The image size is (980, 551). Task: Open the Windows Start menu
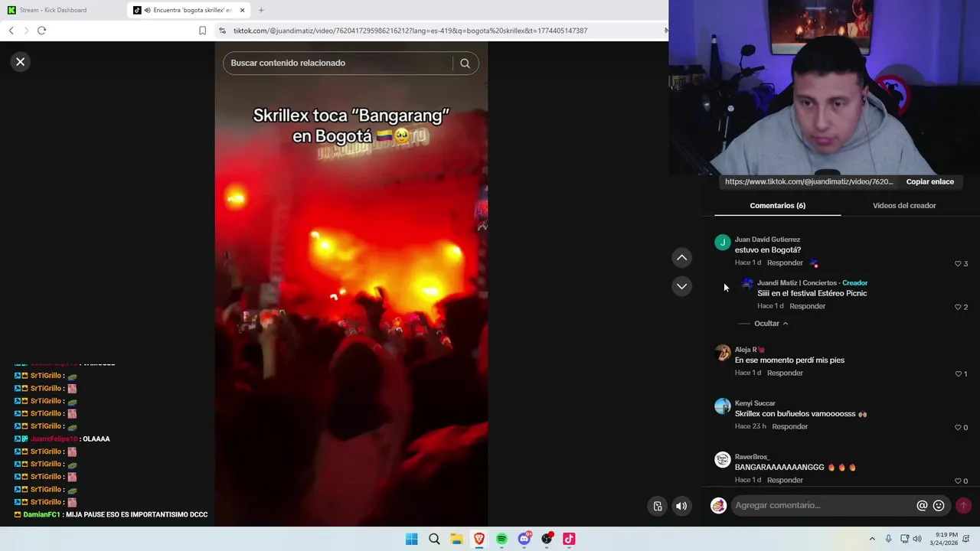(411, 539)
